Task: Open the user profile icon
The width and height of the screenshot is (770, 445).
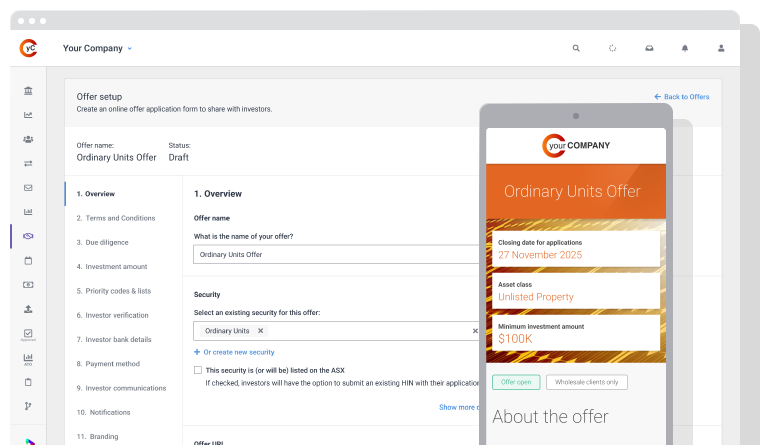Action: coord(721,48)
